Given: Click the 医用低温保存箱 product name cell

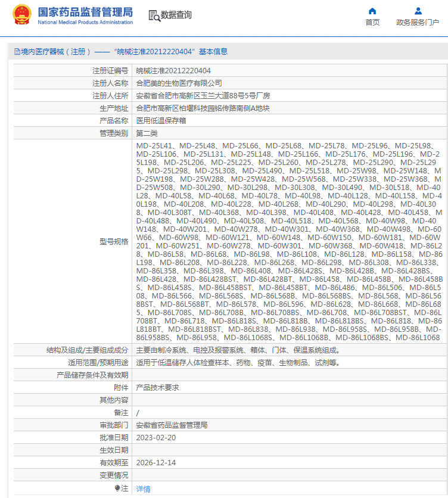Looking at the screenshot, I should click(290, 121).
